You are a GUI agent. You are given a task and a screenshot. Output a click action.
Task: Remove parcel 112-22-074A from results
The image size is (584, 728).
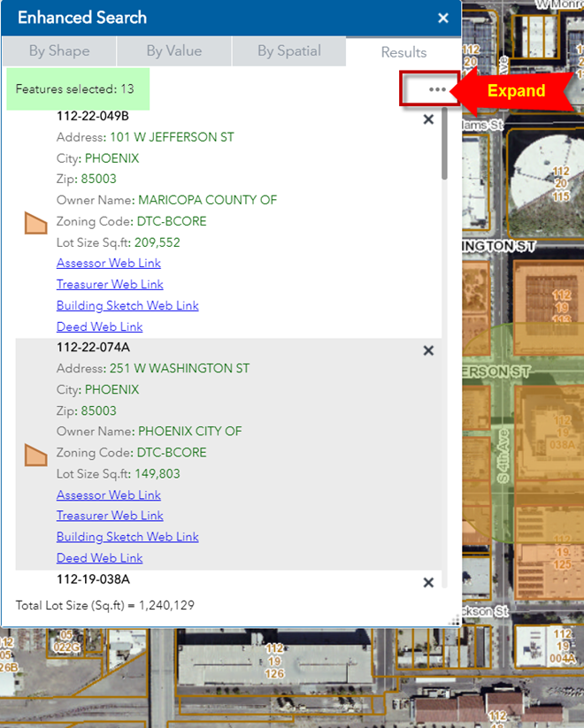(428, 350)
